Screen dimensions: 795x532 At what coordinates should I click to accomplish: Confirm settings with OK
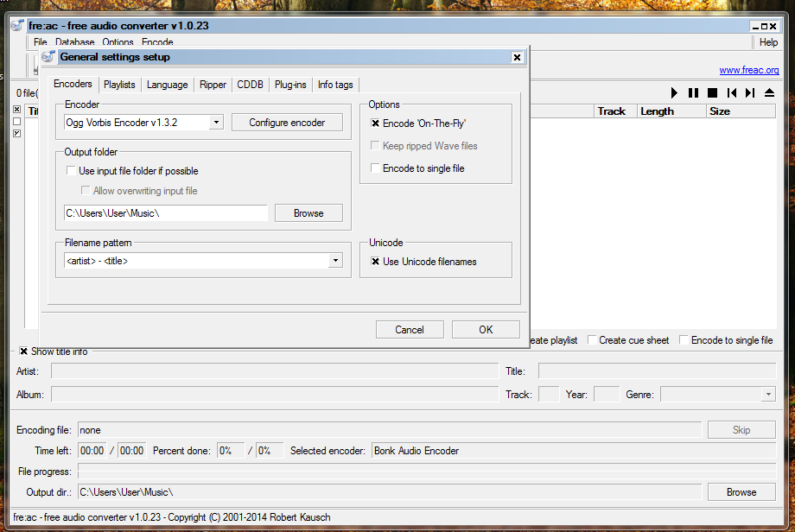pos(486,330)
